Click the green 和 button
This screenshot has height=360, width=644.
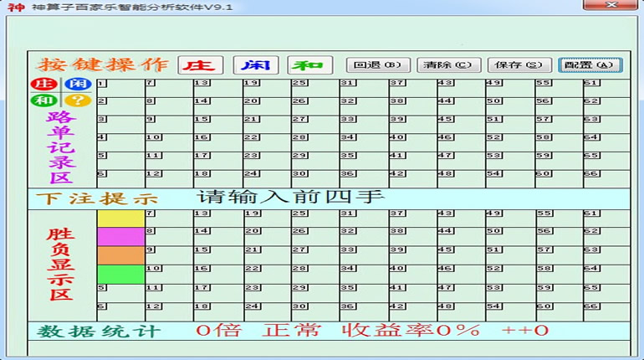(x=310, y=65)
